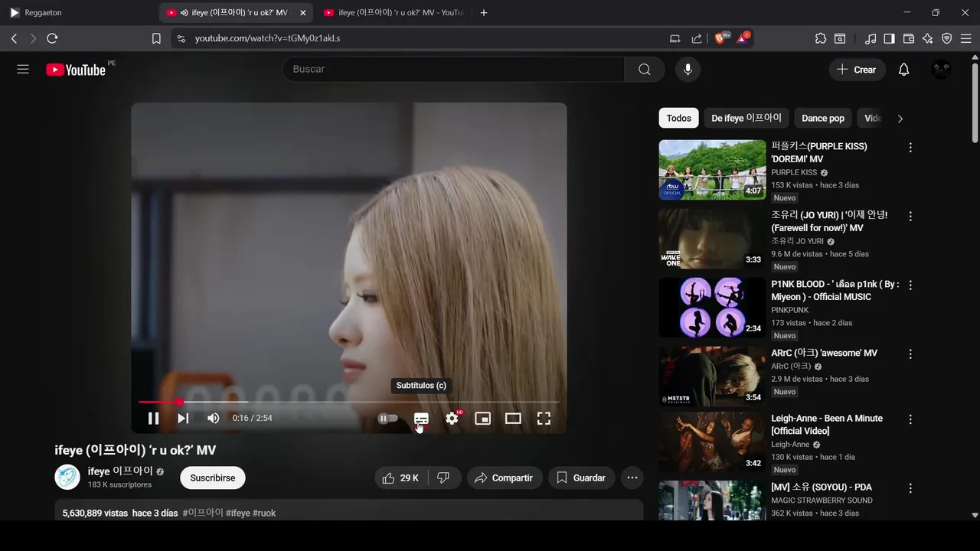Open options for SOYOU PDA video
The width and height of the screenshot is (980, 551).
(x=910, y=488)
